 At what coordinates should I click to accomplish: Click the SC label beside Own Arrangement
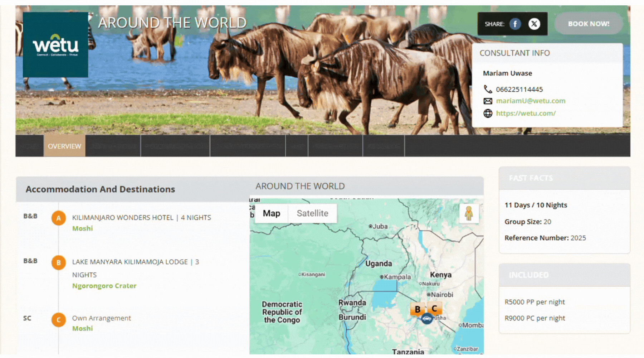[27, 318]
